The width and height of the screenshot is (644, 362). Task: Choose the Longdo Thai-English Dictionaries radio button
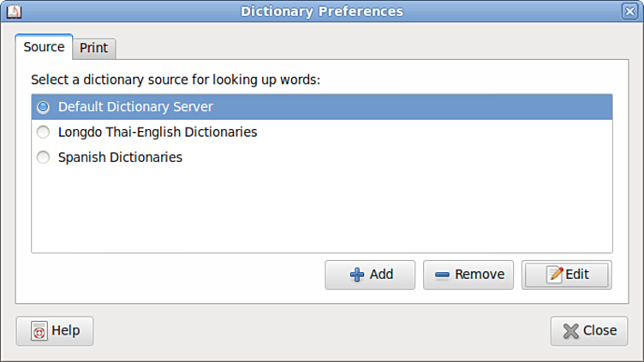pos(43,133)
